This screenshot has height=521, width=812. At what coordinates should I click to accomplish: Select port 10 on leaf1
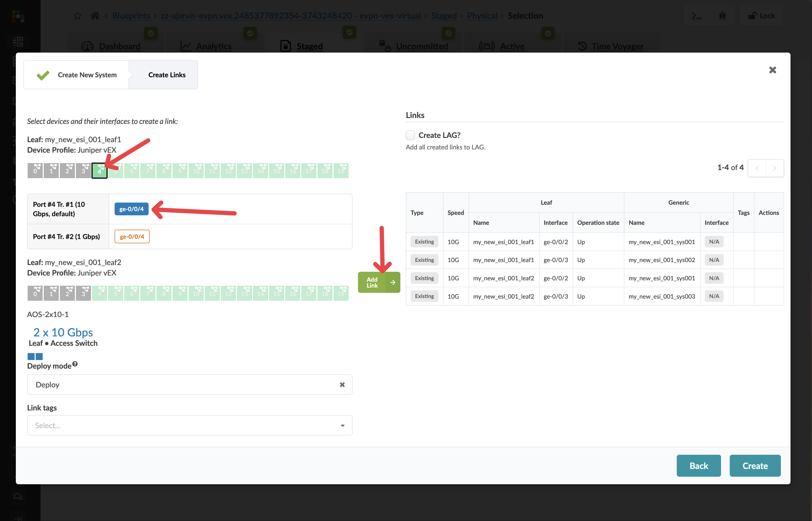click(x=196, y=171)
